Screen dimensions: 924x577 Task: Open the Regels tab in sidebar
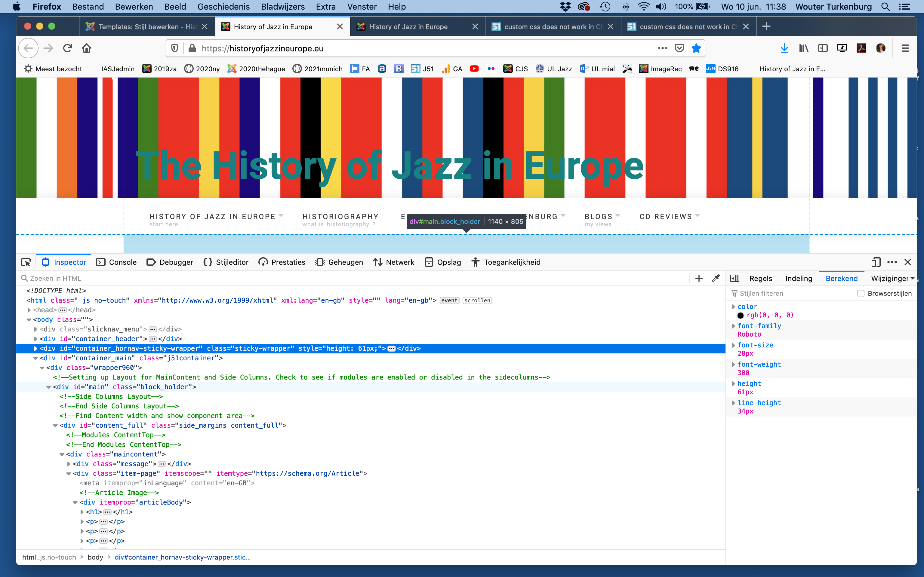click(x=760, y=278)
